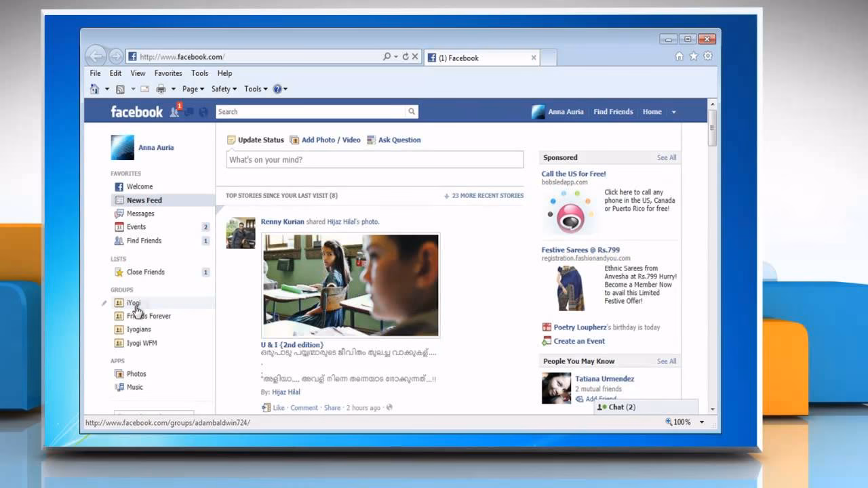Open the Favorites menu
Screen dimensions: 868x488
[x=168, y=73]
